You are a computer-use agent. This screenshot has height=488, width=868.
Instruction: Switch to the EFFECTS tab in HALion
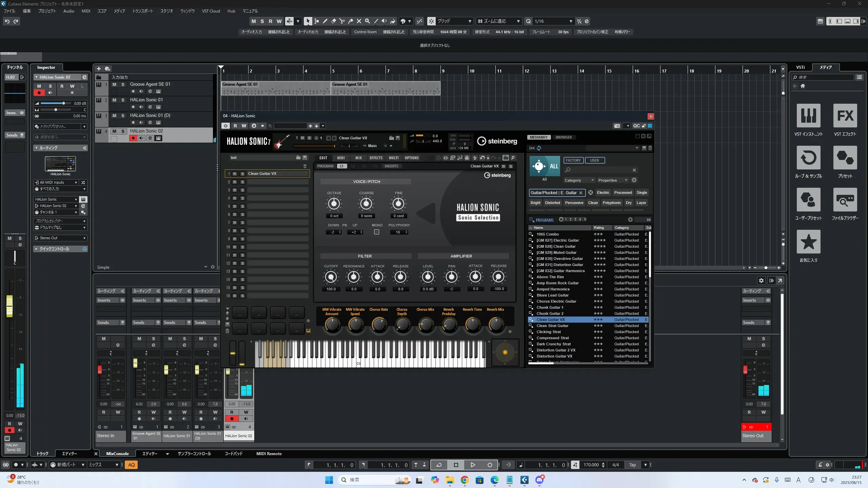click(x=376, y=158)
